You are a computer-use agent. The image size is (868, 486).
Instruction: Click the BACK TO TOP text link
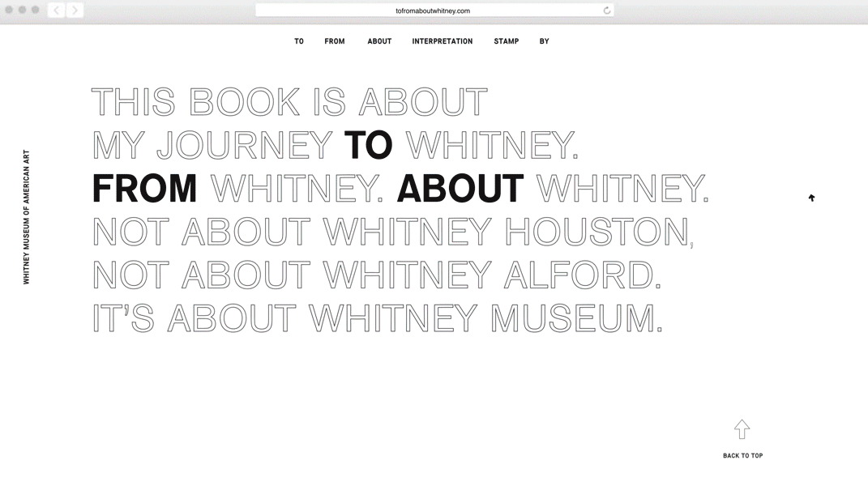[x=743, y=455]
